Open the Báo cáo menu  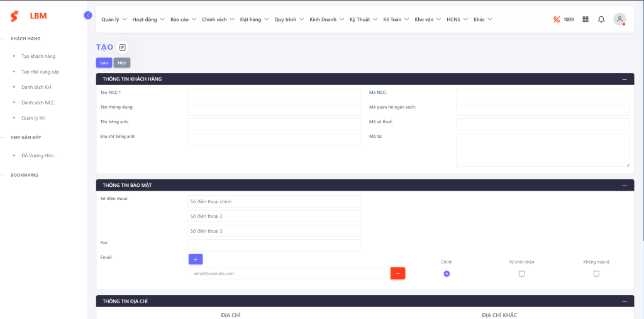point(182,20)
